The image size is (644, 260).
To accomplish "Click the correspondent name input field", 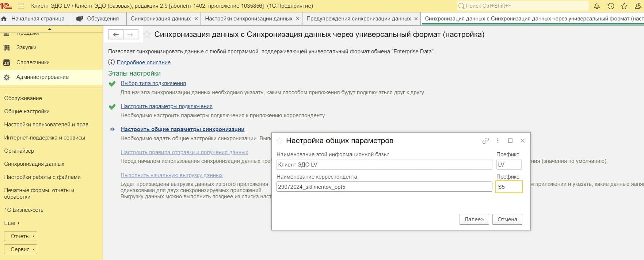I will [384, 187].
